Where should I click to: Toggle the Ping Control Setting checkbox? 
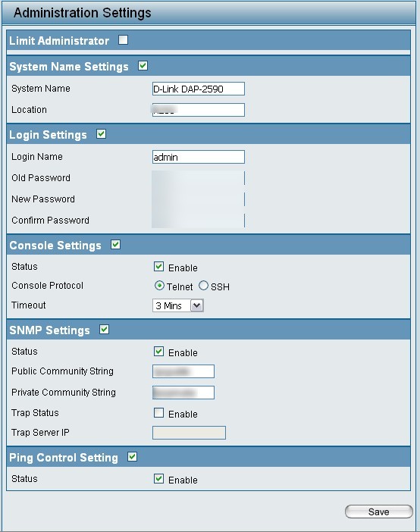click(x=133, y=457)
